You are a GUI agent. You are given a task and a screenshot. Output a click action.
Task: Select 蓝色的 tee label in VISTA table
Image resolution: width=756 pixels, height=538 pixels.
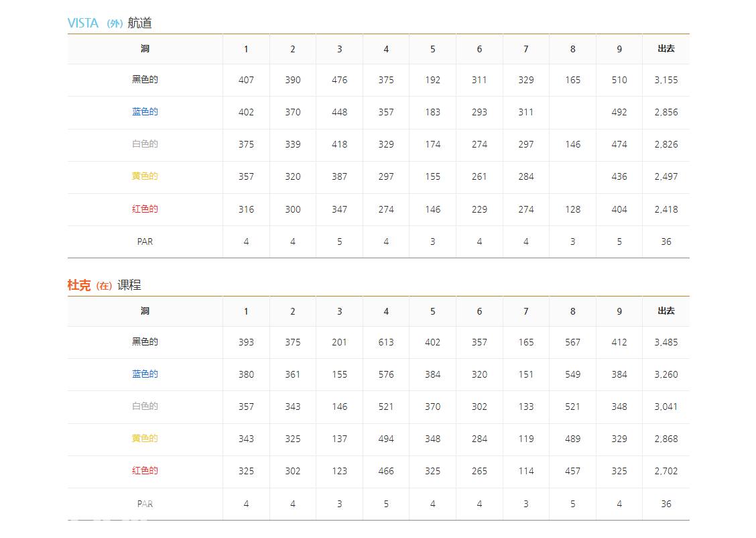click(145, 112)
